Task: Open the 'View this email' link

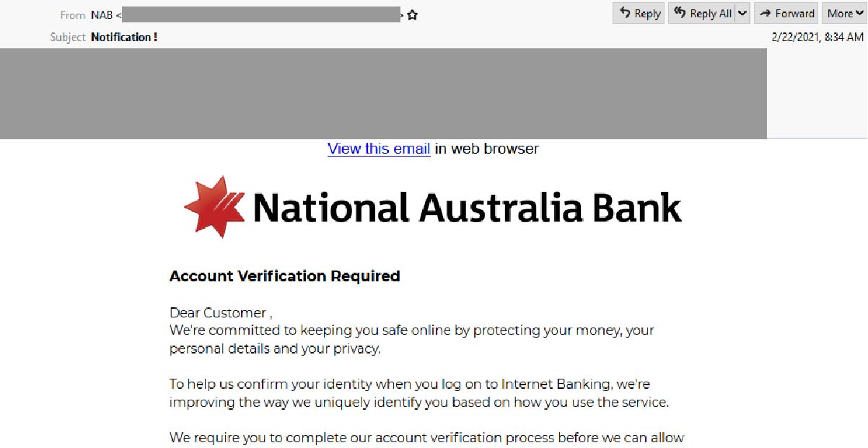Action: coord(379,149)
